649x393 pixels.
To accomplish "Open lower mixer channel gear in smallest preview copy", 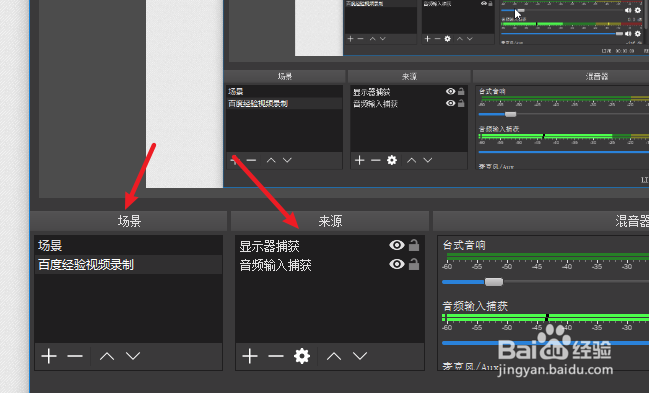I will point(638,34).
